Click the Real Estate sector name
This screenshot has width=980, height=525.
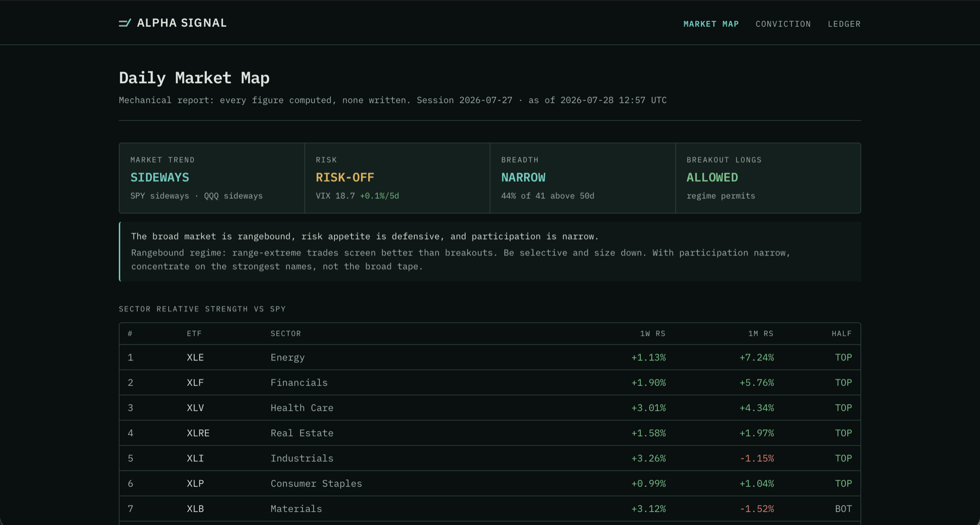tap(302, 433)
